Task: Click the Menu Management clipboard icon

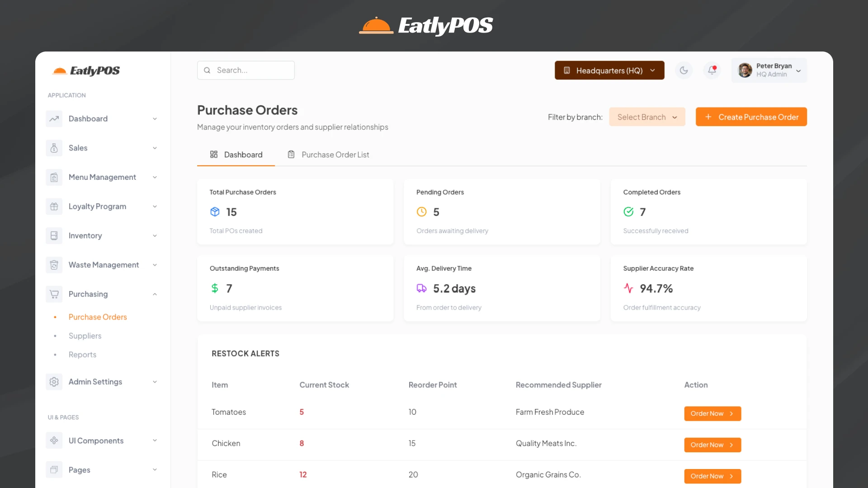Action: 54,177
